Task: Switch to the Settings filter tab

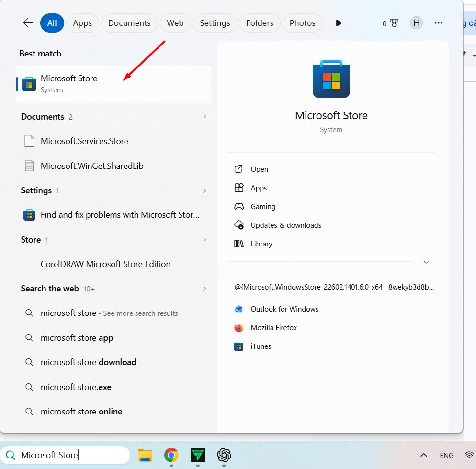Action: tap(215, 23)
